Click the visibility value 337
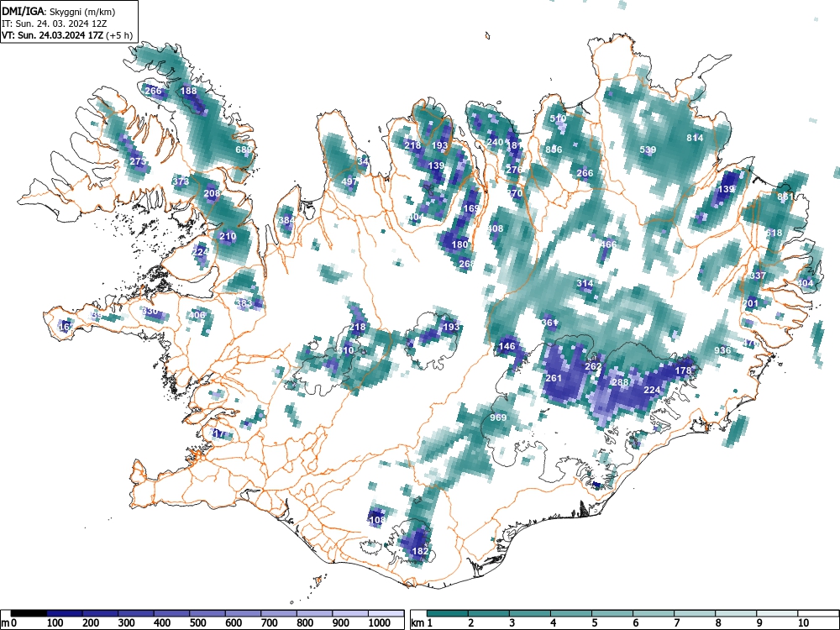This screenshot has height=630, width=840. [x=758, y=276]
